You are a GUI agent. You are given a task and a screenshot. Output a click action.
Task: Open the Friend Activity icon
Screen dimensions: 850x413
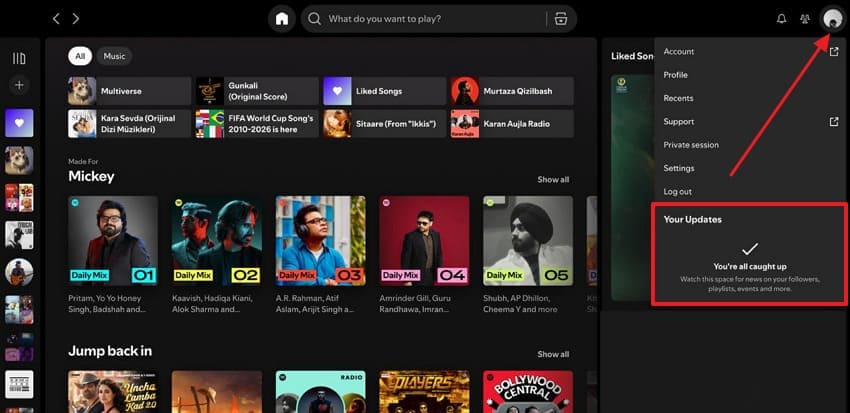coord(805,19)
